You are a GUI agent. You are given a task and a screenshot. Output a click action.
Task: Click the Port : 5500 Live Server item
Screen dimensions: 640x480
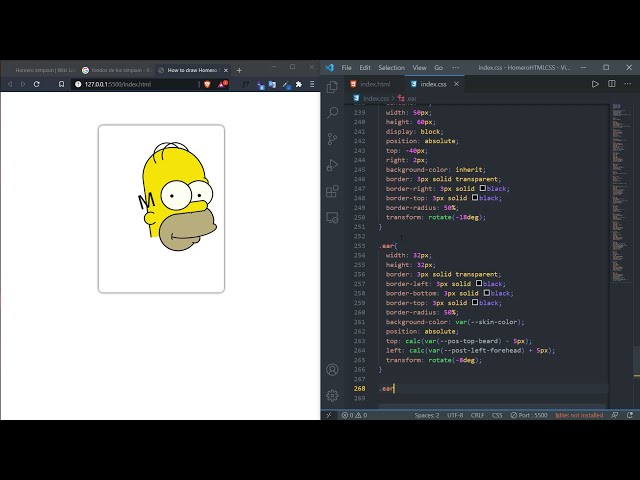coord(529,415)
